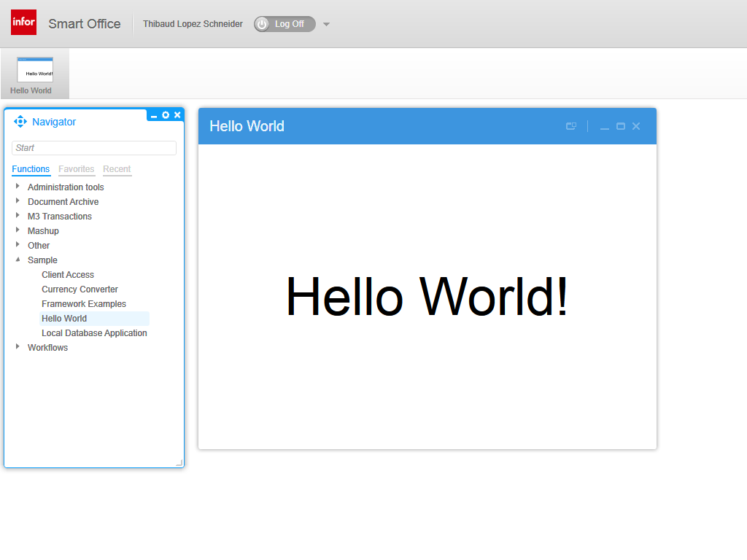
Task: Minimize the Hello World window
Action: pos(604,127)
